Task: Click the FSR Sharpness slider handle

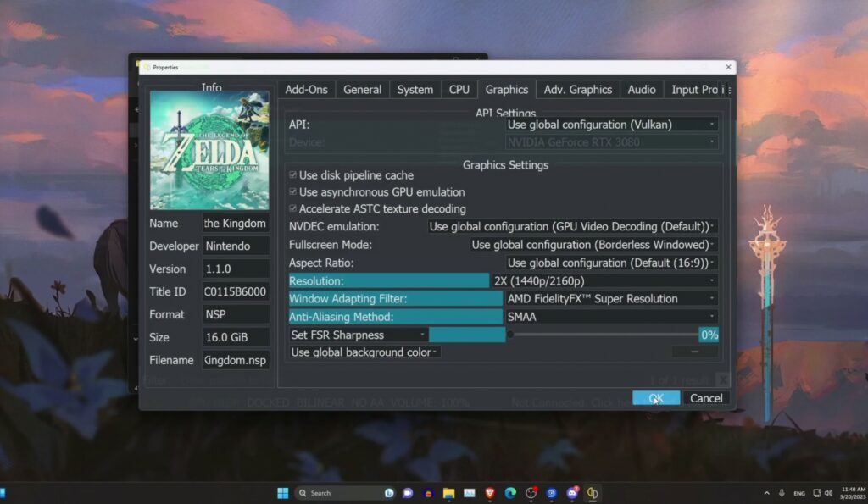Action: click(x=510, y=334)
